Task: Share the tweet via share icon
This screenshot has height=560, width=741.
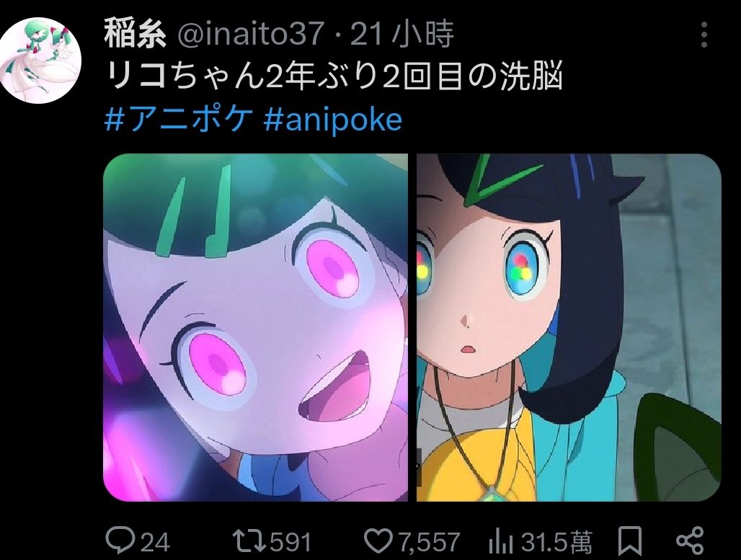Action: (690, 541)
